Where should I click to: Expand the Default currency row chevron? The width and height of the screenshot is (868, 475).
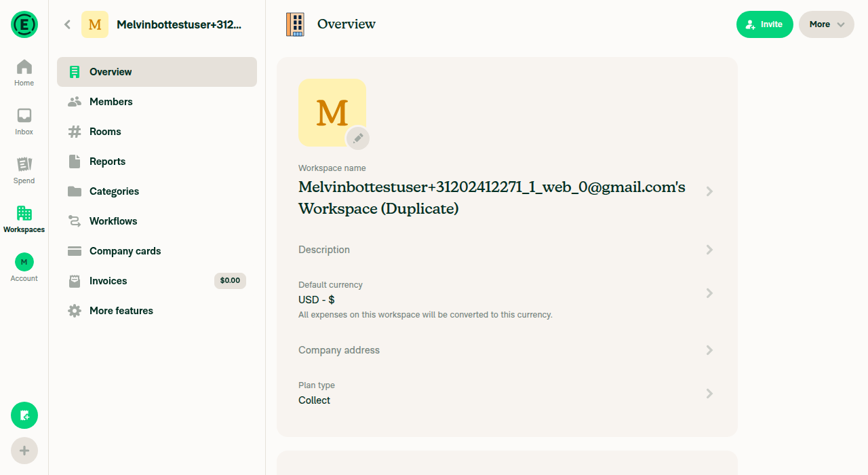coord(709,293)
